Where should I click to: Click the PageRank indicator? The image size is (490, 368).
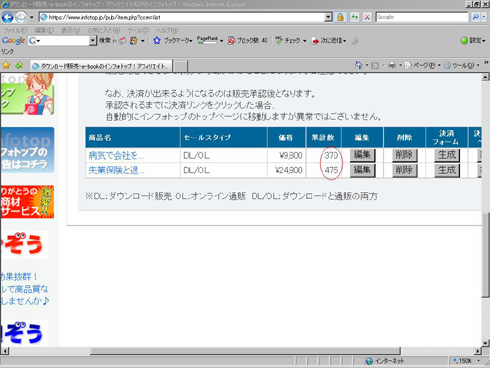pyautogui.click(x=207, y=40)
